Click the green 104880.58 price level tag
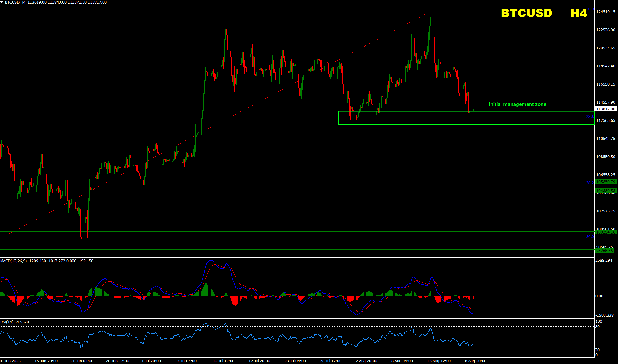 605,191
